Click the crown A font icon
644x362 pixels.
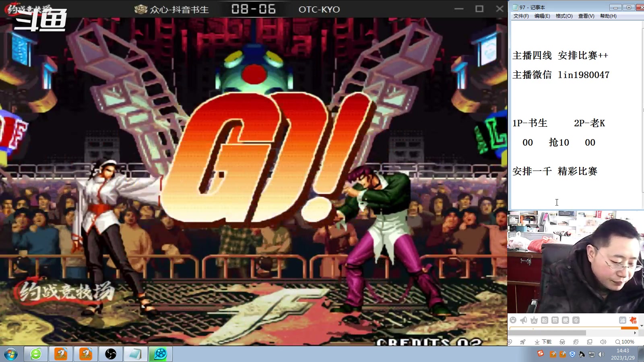[534, 320]
